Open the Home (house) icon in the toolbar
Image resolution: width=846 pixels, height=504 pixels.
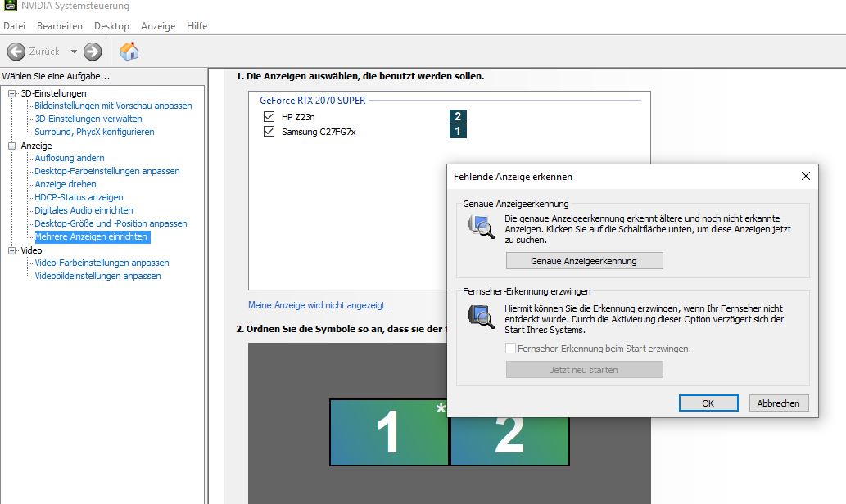coord(129,52)
